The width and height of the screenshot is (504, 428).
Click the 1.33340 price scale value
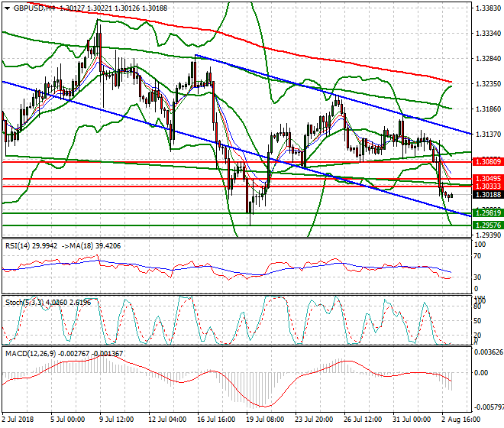(x=488, y=34)
